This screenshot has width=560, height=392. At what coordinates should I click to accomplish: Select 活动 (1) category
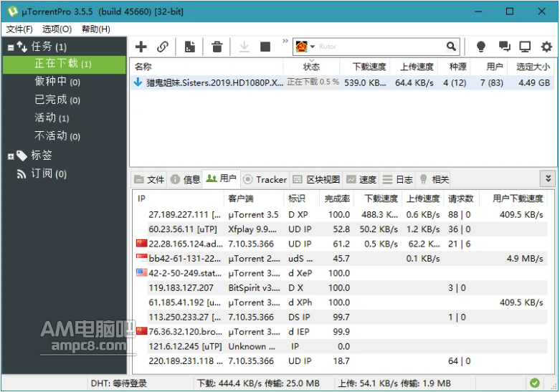[x=52, y=118]
